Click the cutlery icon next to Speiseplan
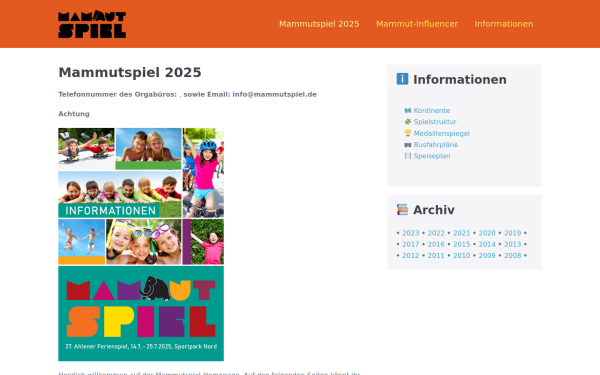Screen dimensions: 600x375 [x=408, y=156]
